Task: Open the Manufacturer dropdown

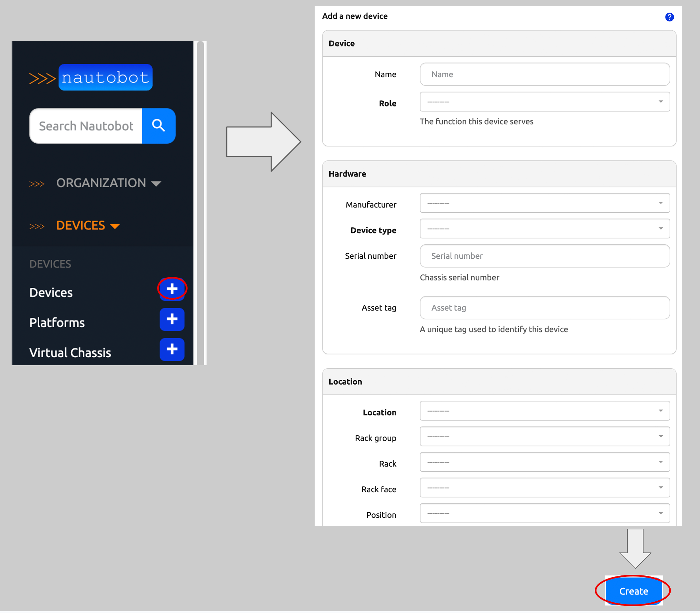Action: coord(544,203)
